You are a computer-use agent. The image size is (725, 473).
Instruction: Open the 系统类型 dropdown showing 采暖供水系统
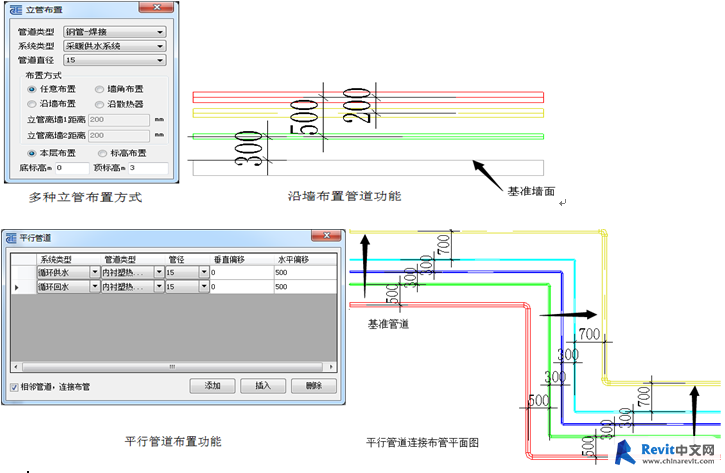(115, 46)
